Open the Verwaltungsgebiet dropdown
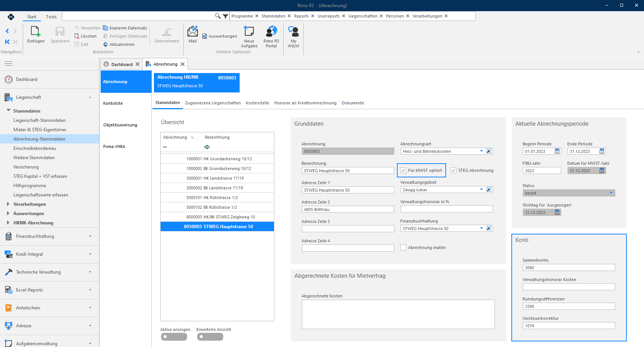 click(x=482, y=190)
